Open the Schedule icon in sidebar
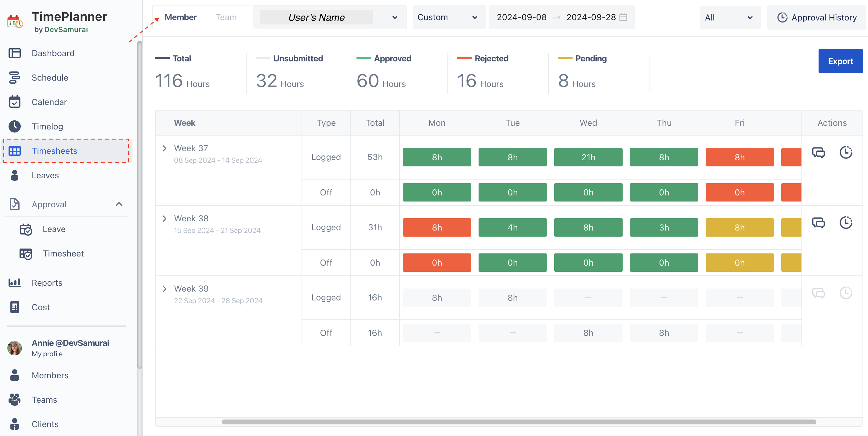 click(x=14, y=78)
